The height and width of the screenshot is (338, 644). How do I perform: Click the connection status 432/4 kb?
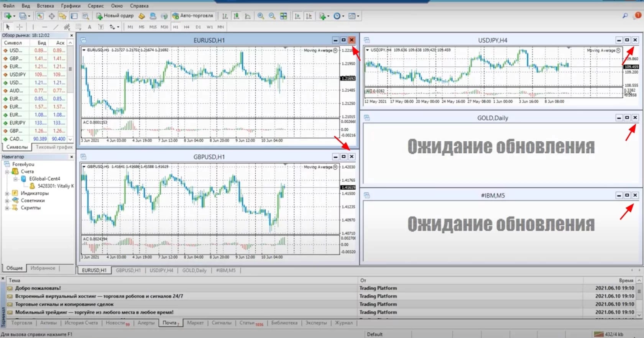(609, 334)
